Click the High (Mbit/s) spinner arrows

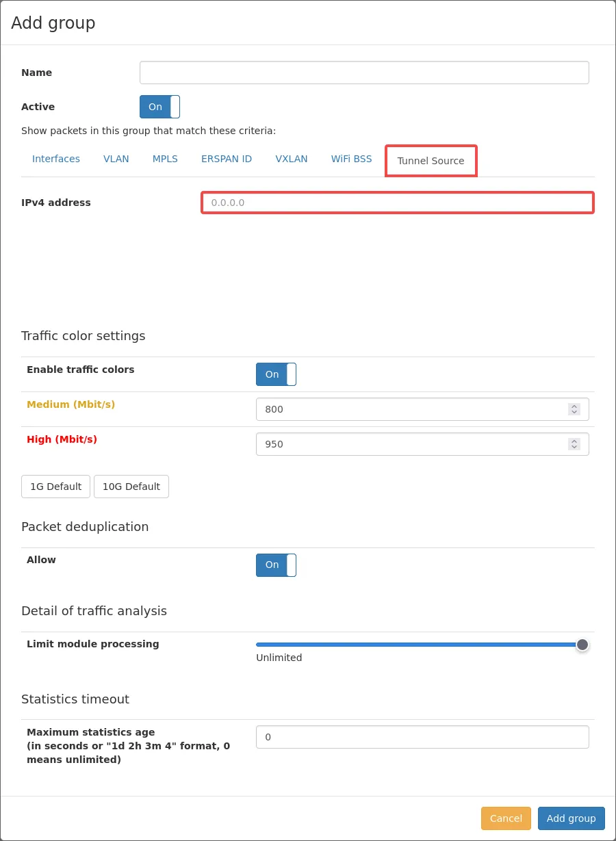574,444
